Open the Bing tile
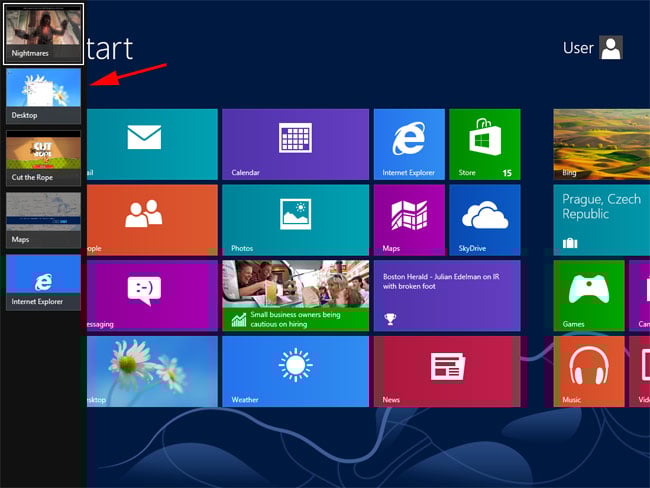 (x=601, y=144)
